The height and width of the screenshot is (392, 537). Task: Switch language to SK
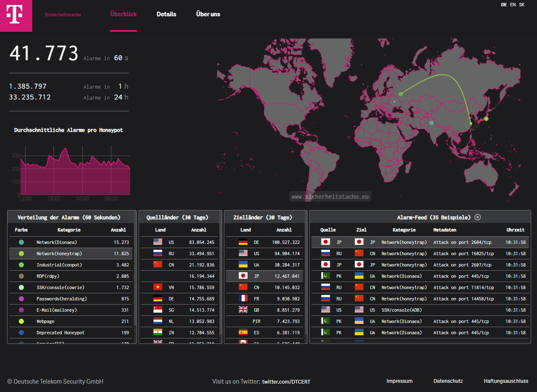[522, 5]
